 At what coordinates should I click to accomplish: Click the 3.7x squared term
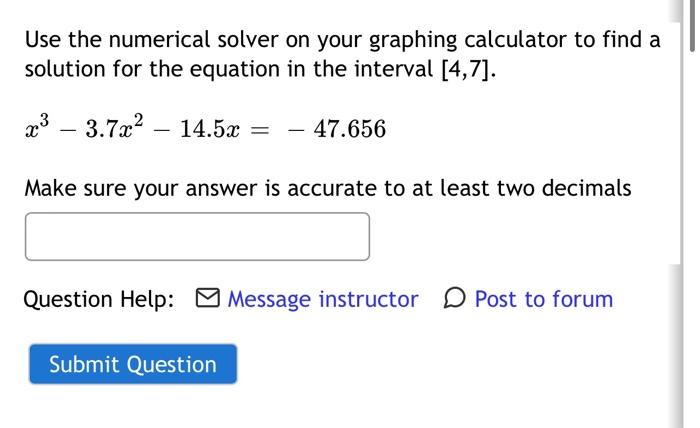pyautogui.click(x=114, y=128)
